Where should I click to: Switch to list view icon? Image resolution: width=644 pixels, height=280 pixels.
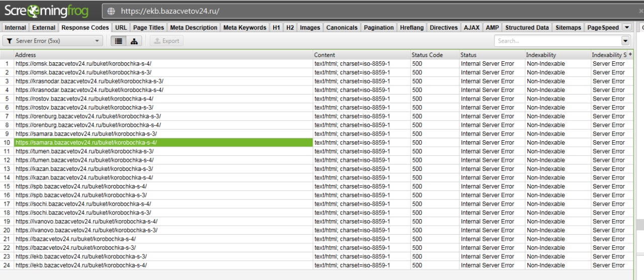point(118,41)
